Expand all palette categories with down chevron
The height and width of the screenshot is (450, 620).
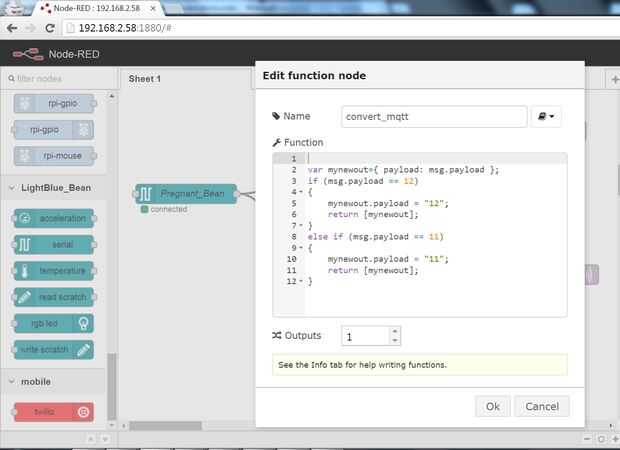tap(105, 439)
